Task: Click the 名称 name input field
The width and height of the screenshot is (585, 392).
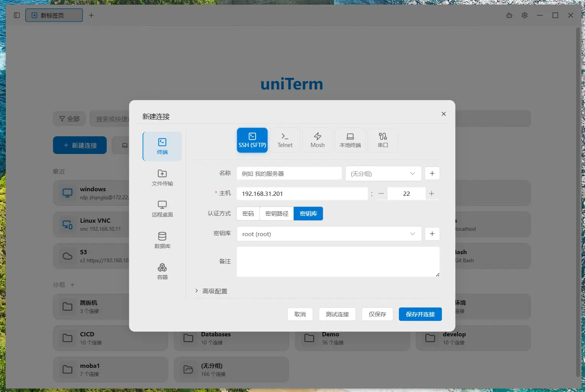Action: (x=289, y=174)
